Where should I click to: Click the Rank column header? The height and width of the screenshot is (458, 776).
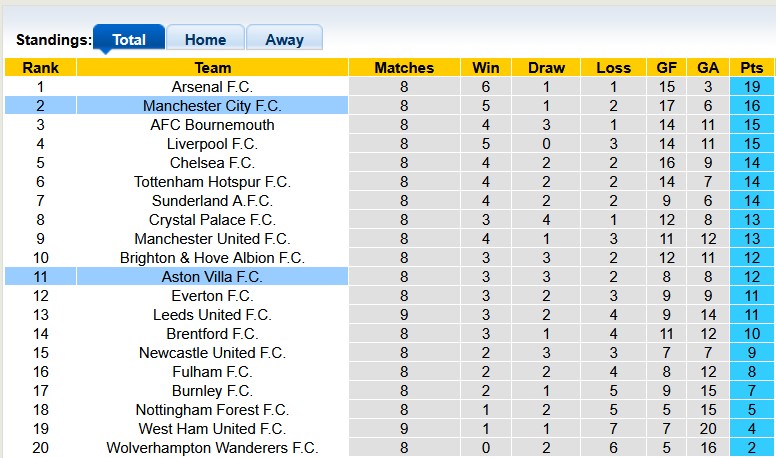(40, 68)
